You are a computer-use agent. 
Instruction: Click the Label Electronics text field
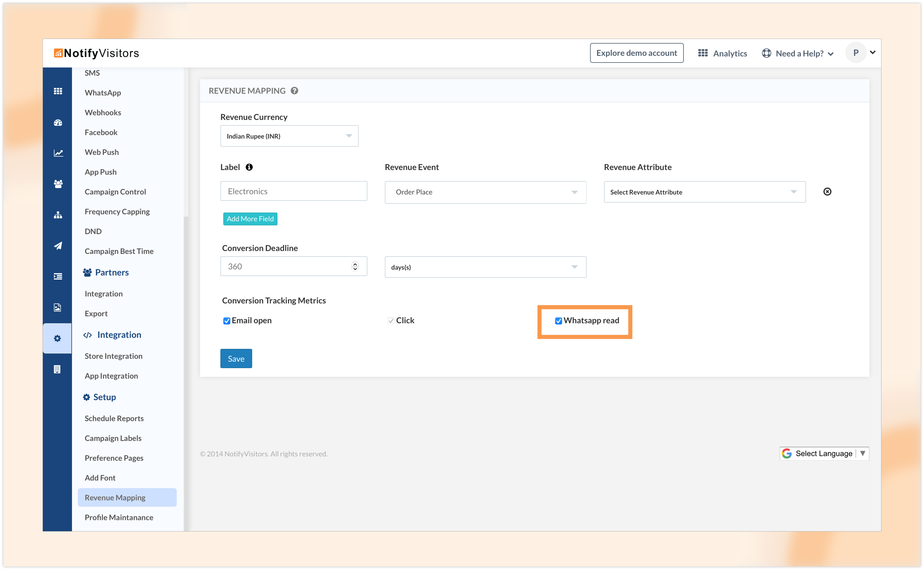point(293,191)
